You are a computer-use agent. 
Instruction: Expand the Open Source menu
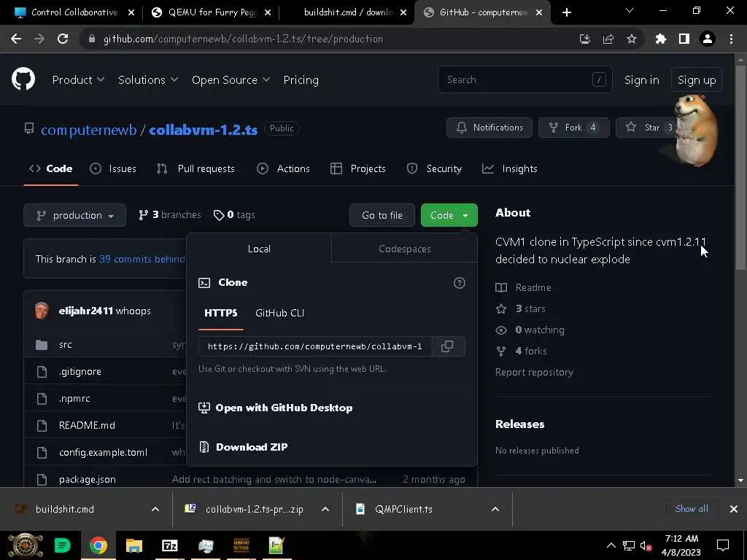[231, 80]
